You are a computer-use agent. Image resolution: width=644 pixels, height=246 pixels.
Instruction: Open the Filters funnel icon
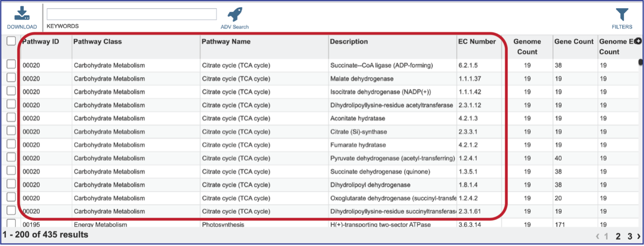coord(622,14)
